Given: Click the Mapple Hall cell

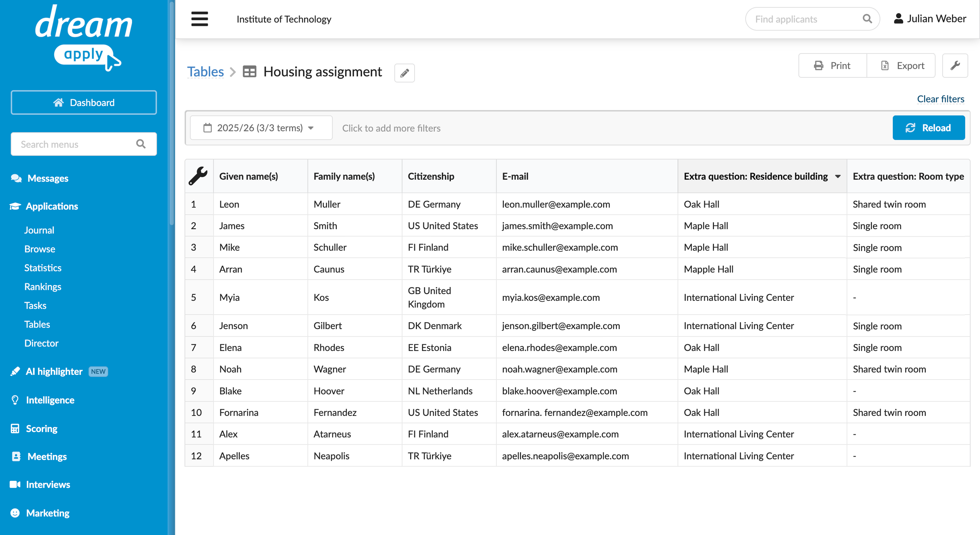Looking at the screenshot, I should (762, 269).
